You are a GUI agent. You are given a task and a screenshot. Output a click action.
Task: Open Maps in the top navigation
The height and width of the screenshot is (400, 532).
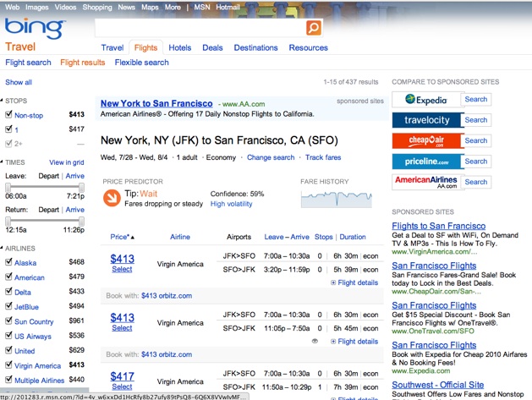(x=150, y=7)
